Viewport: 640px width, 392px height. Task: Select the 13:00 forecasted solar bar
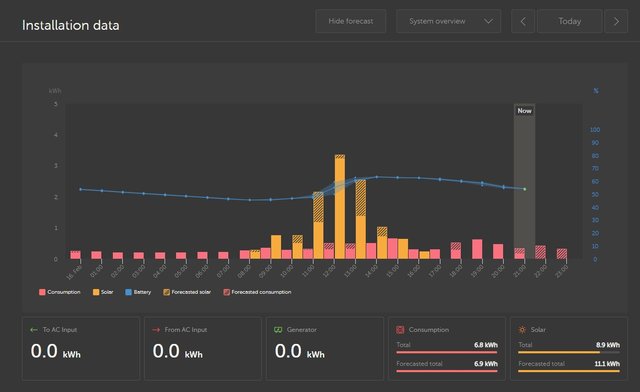click(x=360, y=198)
